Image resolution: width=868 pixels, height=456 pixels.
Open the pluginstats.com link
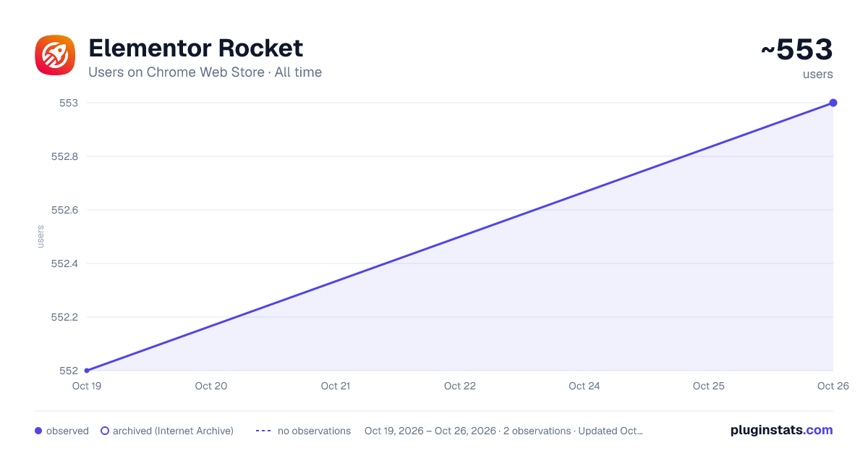pyautogui.click(x=781, y=430)
